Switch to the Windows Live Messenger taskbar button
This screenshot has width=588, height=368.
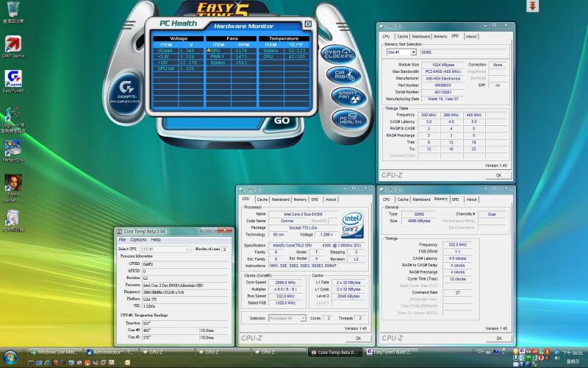pyautogui.click(x=54, y=353)
